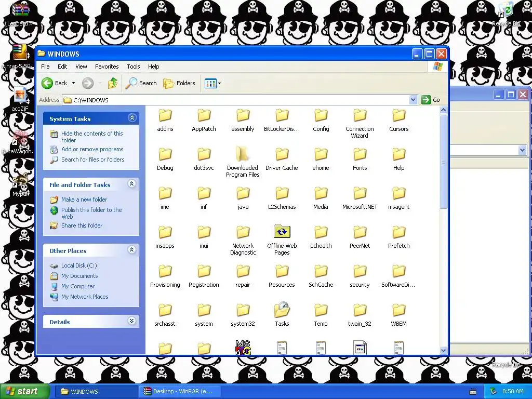Open the File menu
This screenshot has height=399, width=532.
point(46,66)
